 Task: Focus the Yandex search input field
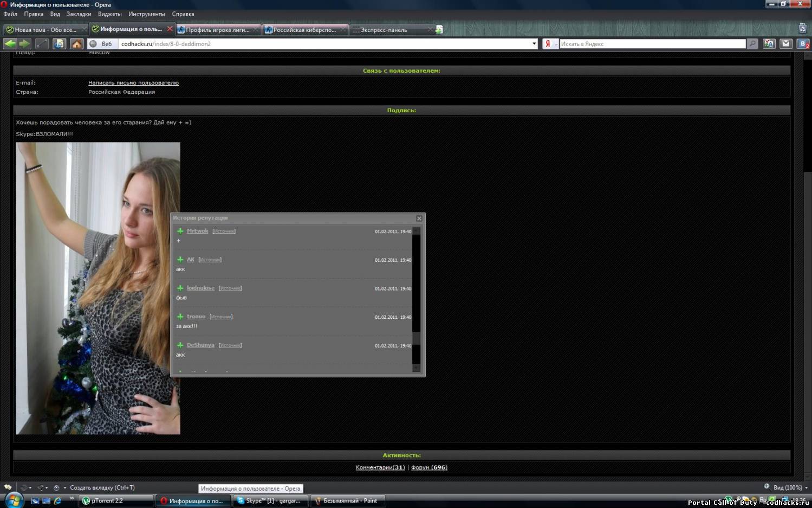(653, 44)
